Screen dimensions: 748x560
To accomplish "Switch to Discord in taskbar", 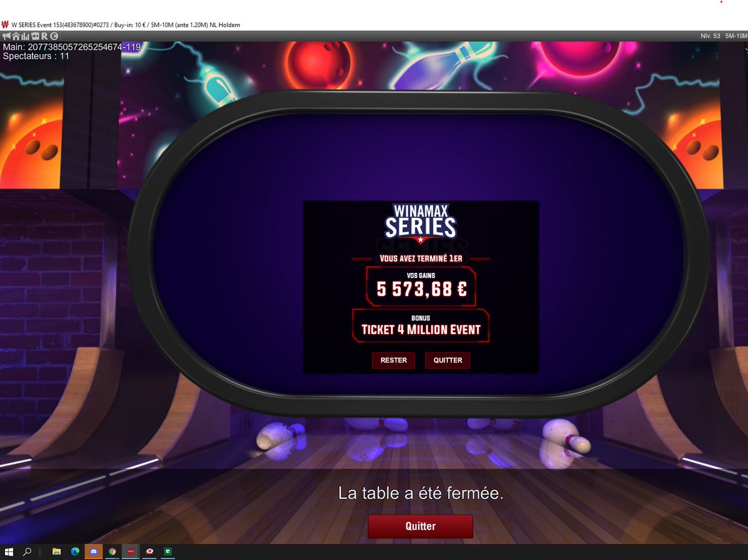I will pos(93,552).
